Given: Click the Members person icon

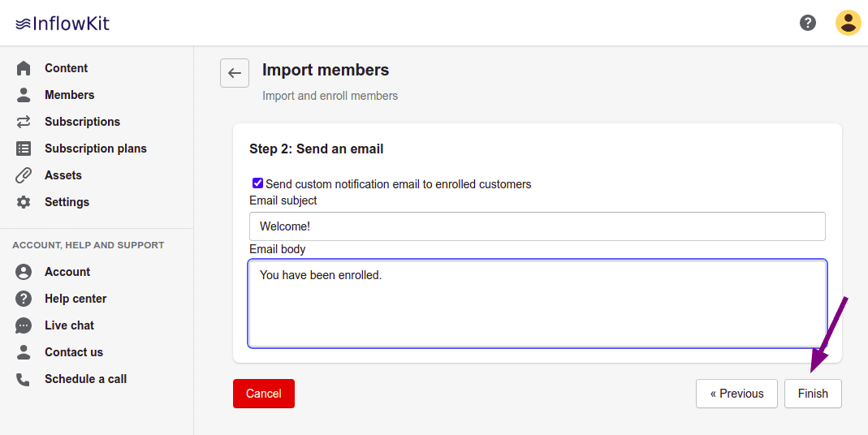Looking at the screenshot, I should pos(24,95).
